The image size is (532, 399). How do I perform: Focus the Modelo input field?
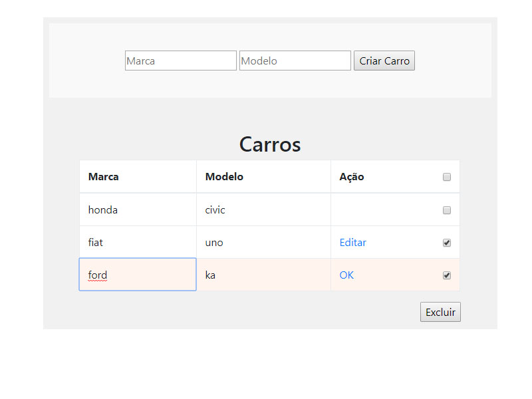pos(295,61)
